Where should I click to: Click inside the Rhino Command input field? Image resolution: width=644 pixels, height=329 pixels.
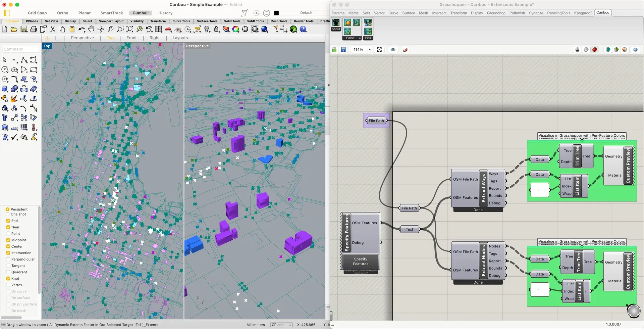(20, 49)
